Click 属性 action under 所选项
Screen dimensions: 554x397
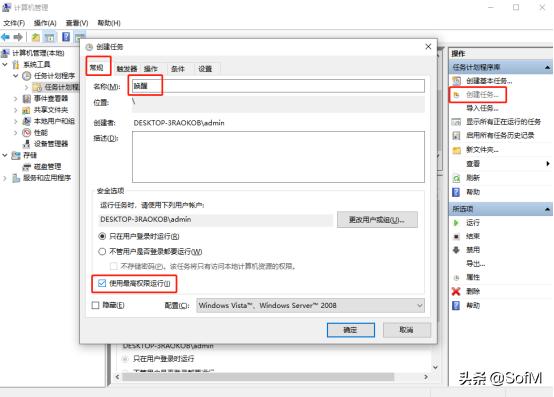click(473, 278)
